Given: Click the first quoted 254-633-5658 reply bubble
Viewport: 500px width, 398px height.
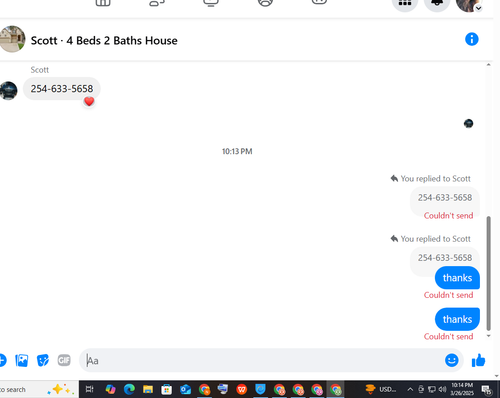Looking at the screenshot, I should tap(445, 198).
